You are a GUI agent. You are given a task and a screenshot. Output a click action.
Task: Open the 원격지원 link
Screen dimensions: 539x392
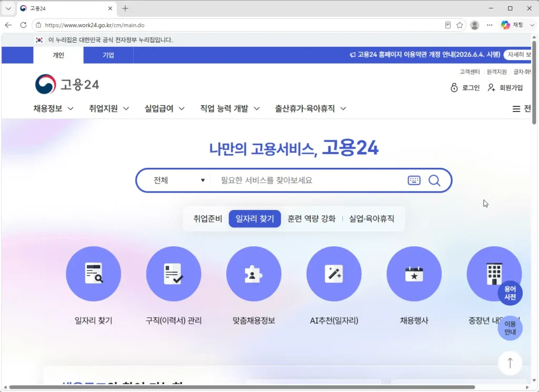496,72
